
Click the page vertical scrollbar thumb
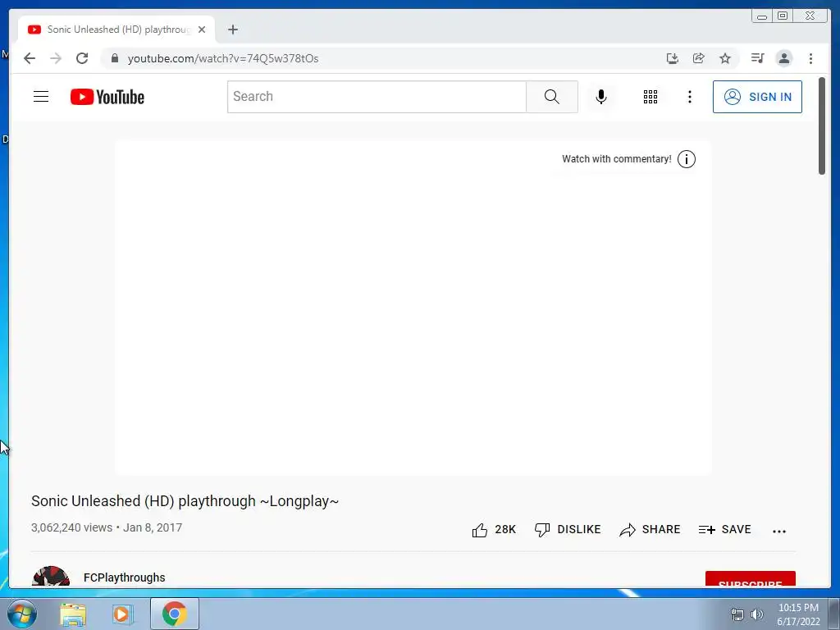(x=822, y=126)
